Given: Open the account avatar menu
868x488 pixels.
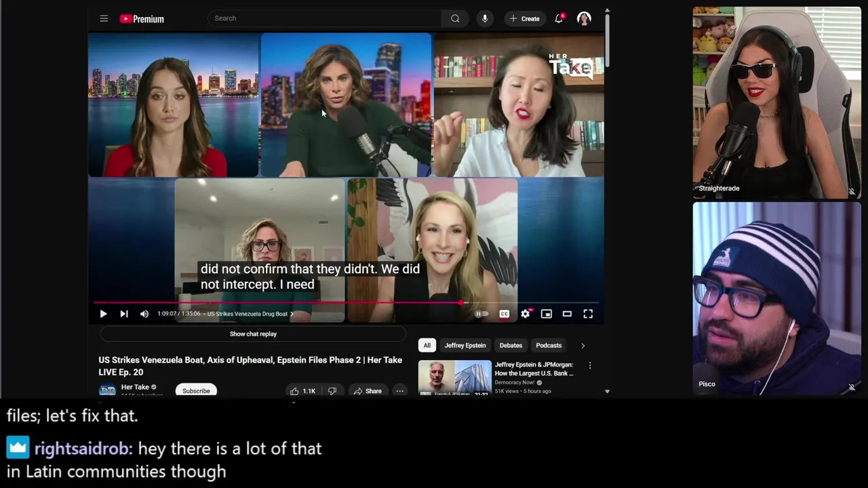Looking at the screenshot, I should (x=584, y=18).
